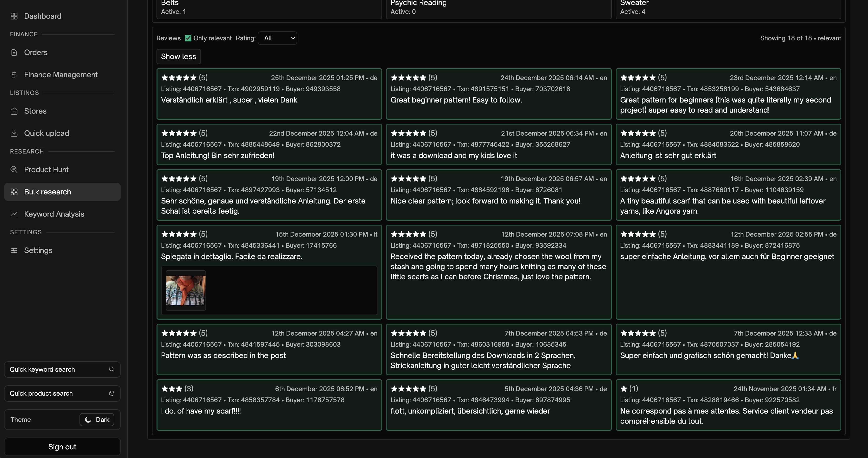Click the Quick upload download-arrow icon

click(14, 134)
